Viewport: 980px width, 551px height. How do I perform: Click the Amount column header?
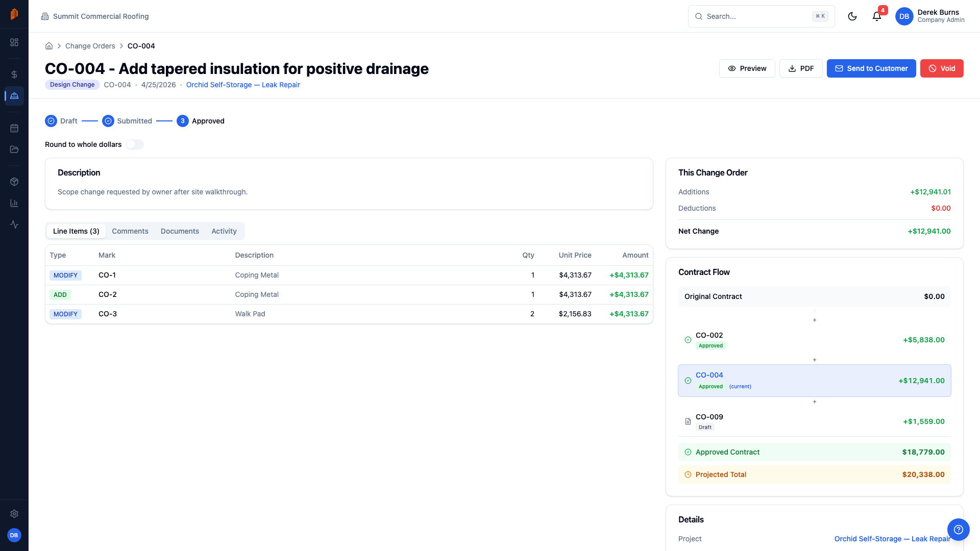click(635, 255)
